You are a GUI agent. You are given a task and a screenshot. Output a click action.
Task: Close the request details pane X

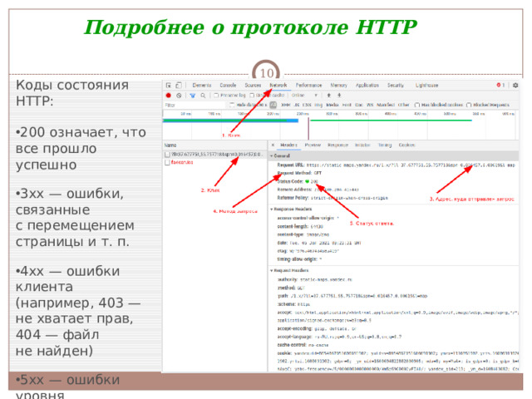click(273, 145)
